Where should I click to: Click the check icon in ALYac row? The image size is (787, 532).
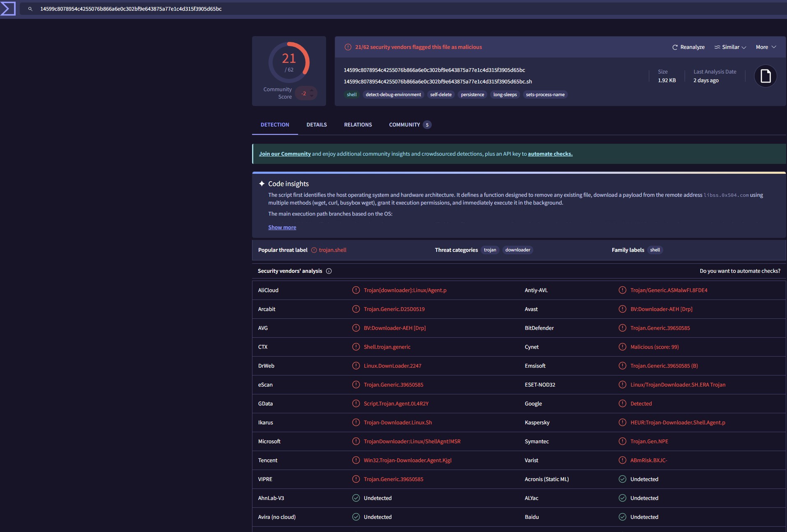(x=623, y=498)
